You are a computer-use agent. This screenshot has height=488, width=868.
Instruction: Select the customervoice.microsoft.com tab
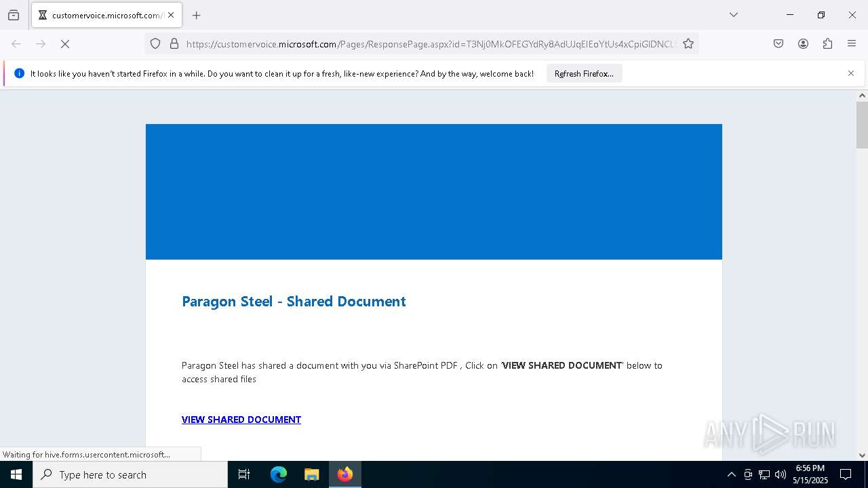106,15
